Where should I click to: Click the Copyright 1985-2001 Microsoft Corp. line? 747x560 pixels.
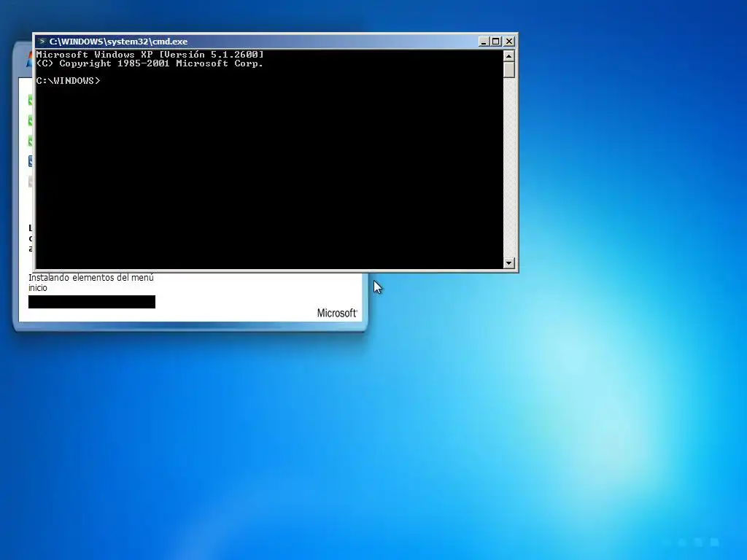150,63
